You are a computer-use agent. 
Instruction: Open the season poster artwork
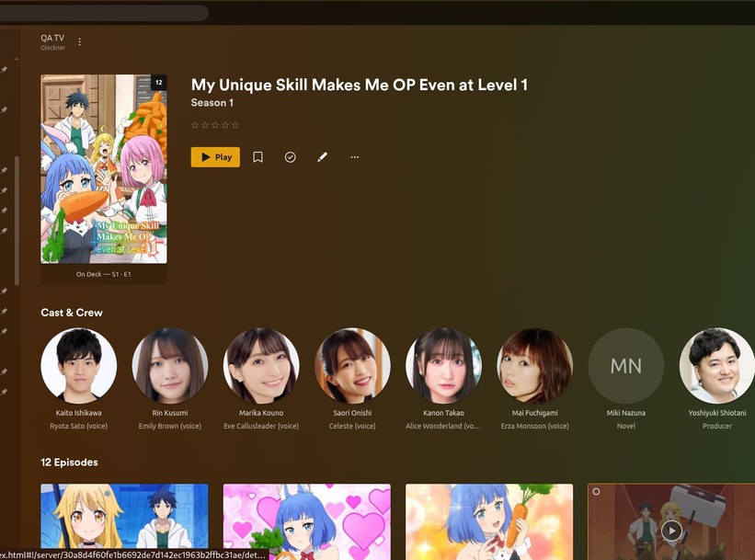(104, 169)
